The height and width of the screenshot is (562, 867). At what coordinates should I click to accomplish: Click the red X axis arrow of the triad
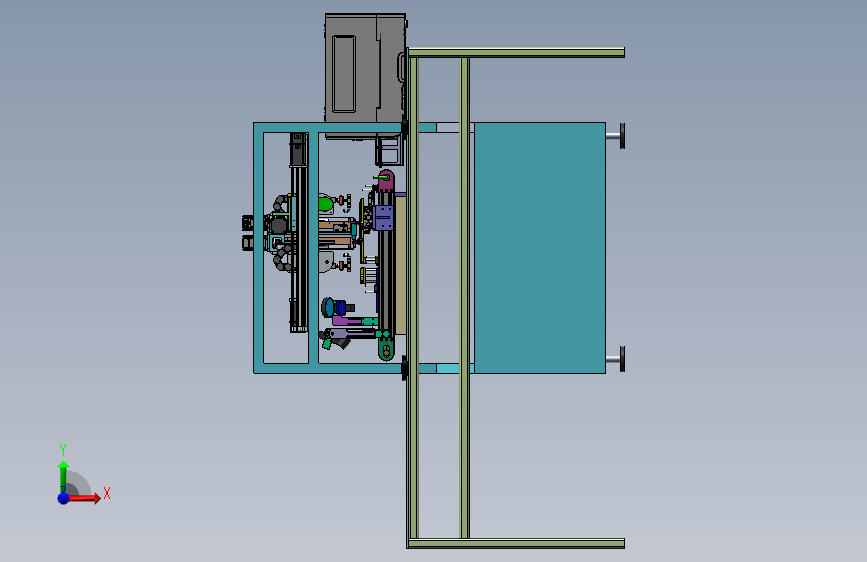83,498
